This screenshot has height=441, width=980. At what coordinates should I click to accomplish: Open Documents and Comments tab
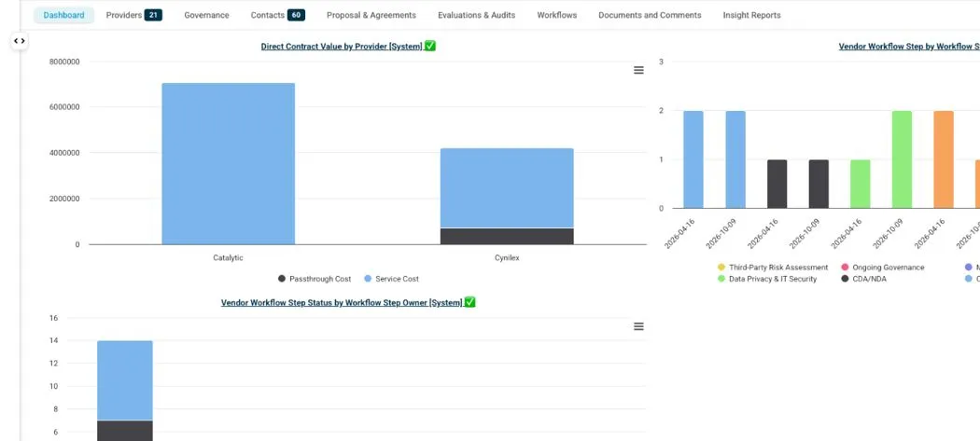(650, 15)
